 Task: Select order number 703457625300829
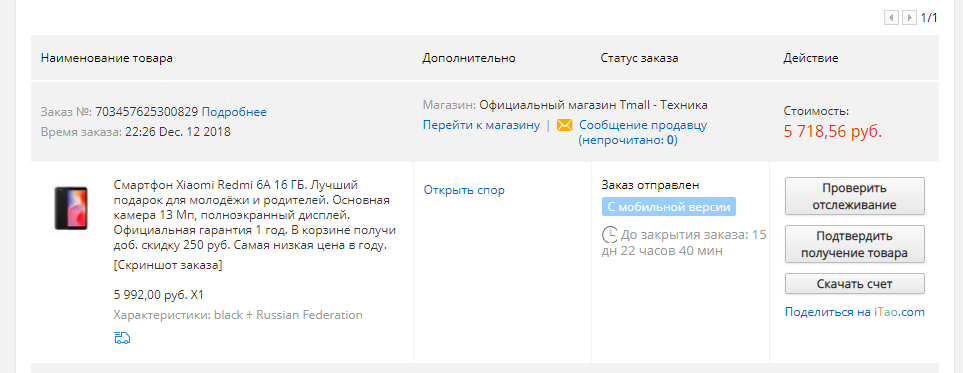click(x=147, y=112)
